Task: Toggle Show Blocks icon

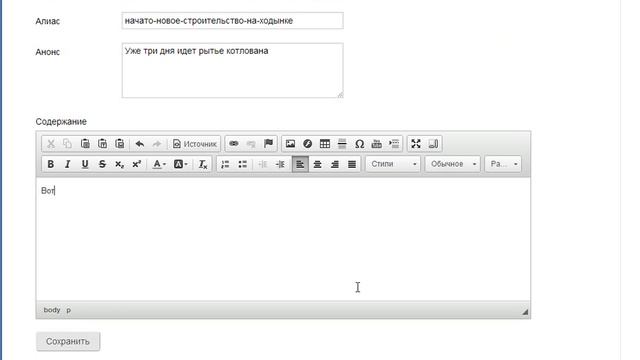Action: (433, 144)
